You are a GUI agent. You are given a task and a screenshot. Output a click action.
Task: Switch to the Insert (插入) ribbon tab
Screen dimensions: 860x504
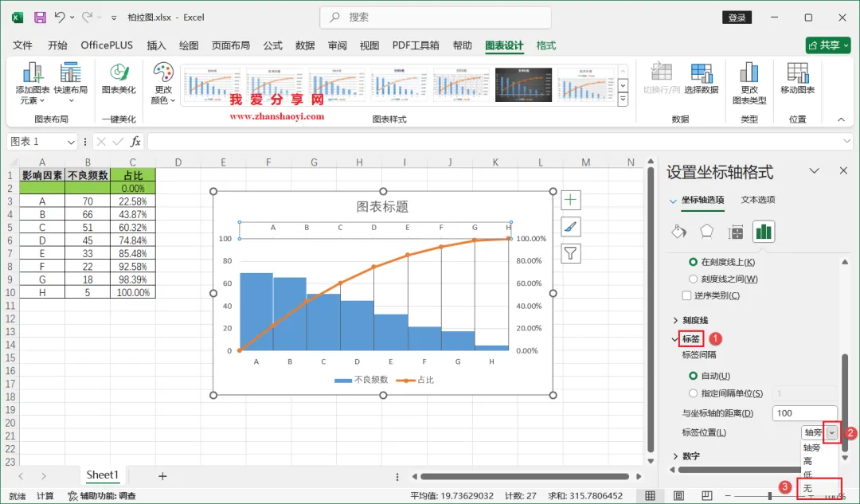(x=156, y=45)
